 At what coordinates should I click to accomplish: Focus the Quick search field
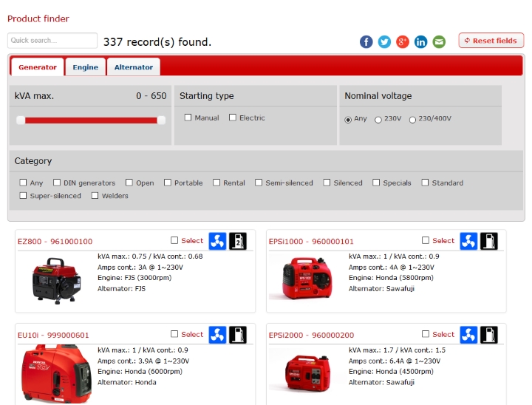52,41
